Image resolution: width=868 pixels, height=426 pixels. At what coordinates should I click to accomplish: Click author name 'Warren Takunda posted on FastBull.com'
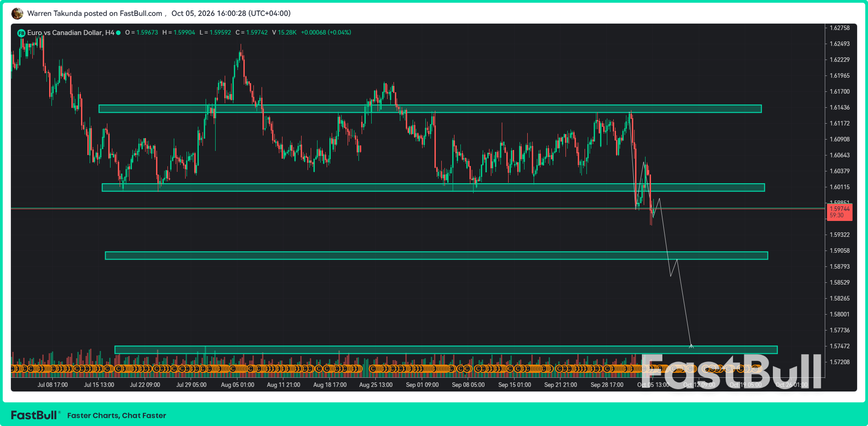click(95, 14)
